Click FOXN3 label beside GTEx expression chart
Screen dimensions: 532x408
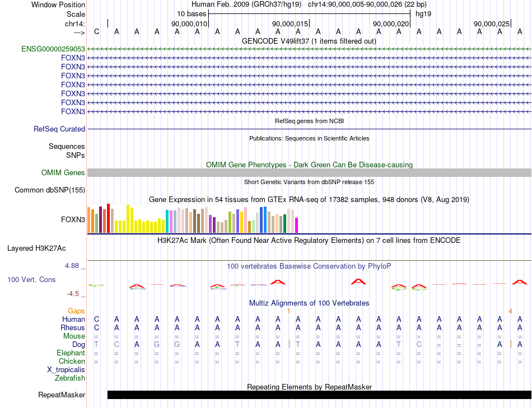[x=73, y=220]
